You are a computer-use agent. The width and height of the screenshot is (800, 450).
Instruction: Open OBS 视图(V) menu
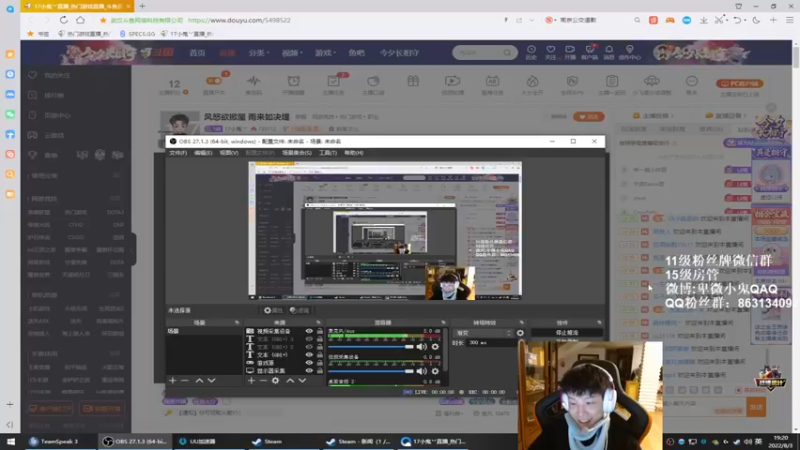pyautogui.click(x=229, y=153)
